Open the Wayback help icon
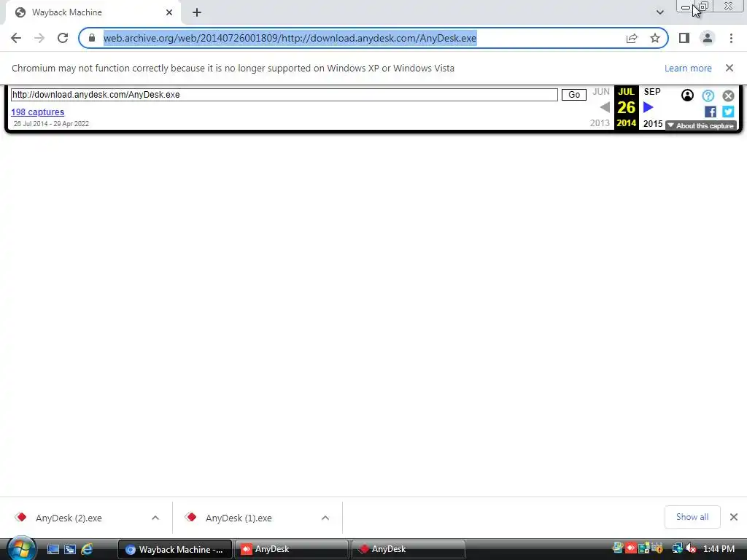747x560 pixels. (708, 96)
